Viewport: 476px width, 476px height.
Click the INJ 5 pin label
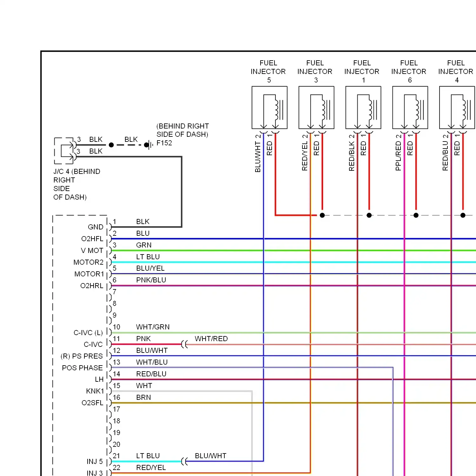coord(95,462)
